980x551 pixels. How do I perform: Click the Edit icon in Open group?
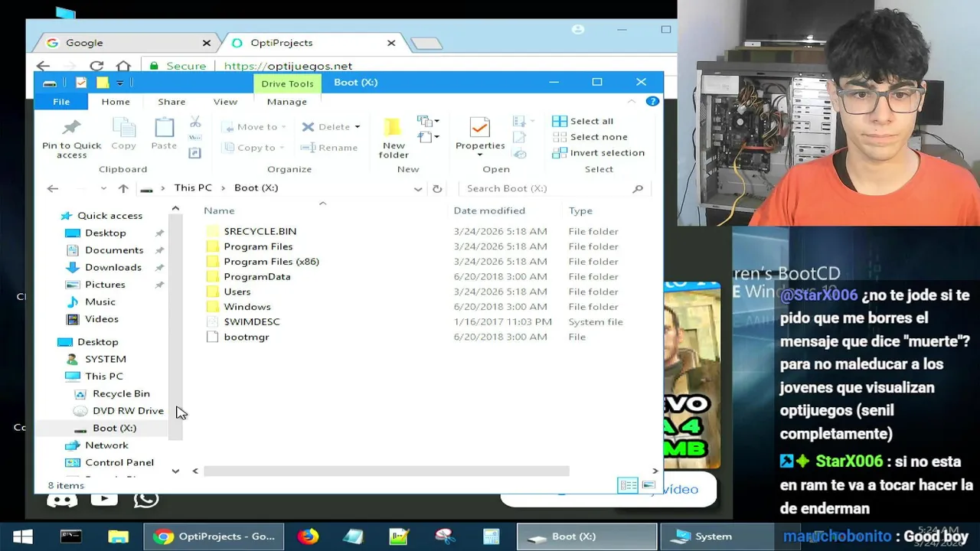click(520, 138)
